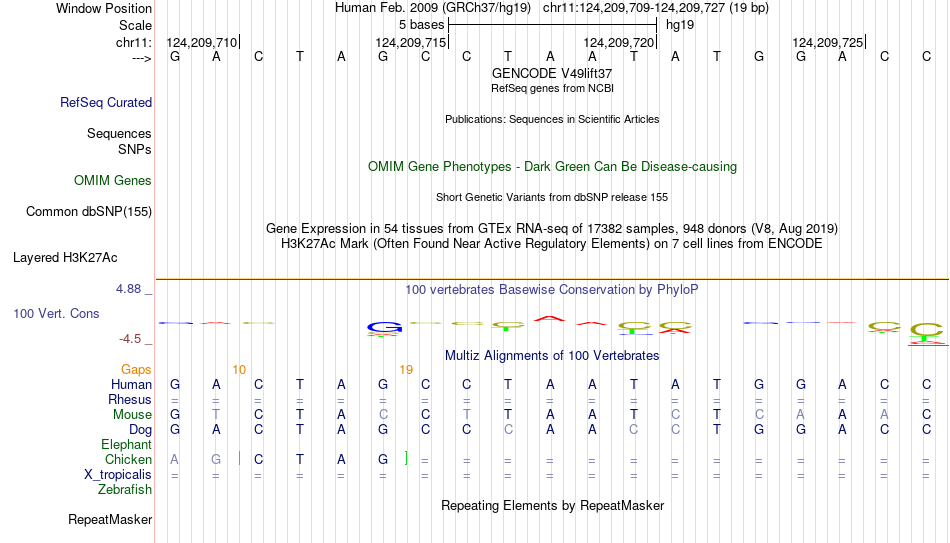Click the -4.5 PhyloP lower scale value
The width and height of the screenshot is (950, 543).
pos(130,339)
